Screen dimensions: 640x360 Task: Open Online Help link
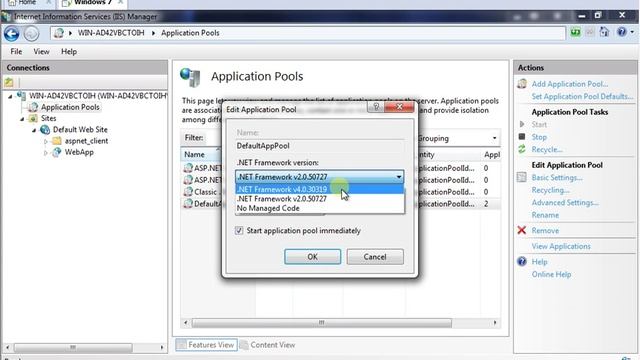[x=551, y=274]
